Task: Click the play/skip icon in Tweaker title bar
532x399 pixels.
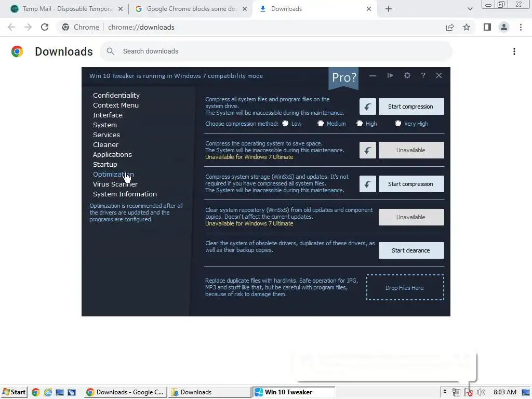Action: click(x=390, y=75)
